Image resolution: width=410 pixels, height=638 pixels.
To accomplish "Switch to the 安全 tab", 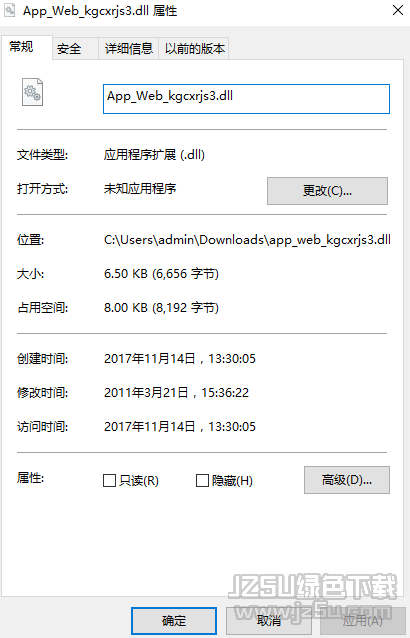I will (75, 49).
